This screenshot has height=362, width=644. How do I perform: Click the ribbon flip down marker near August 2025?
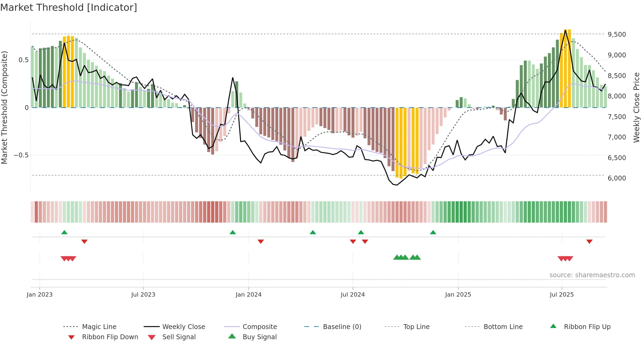click(590, 242)
